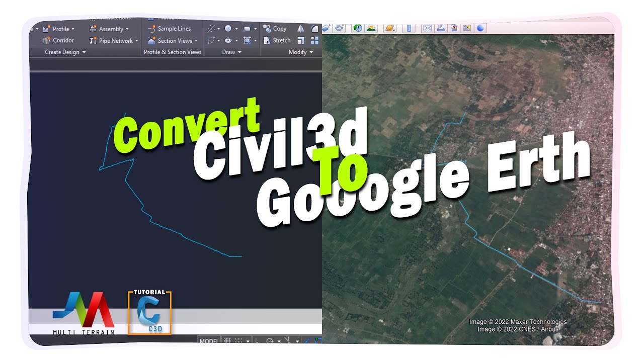Click the Array tool in Modify panel
Screen dimensions: 644x362
point(315,40)
